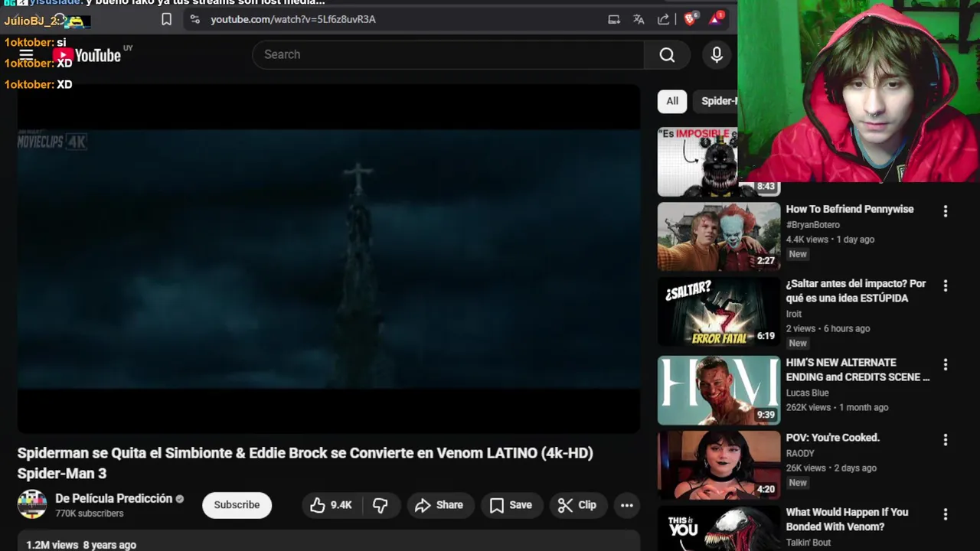Click the URL text in the address bar
Image resolution: width=980 pixels, height=551 pixels.
(x=293, y=19)
